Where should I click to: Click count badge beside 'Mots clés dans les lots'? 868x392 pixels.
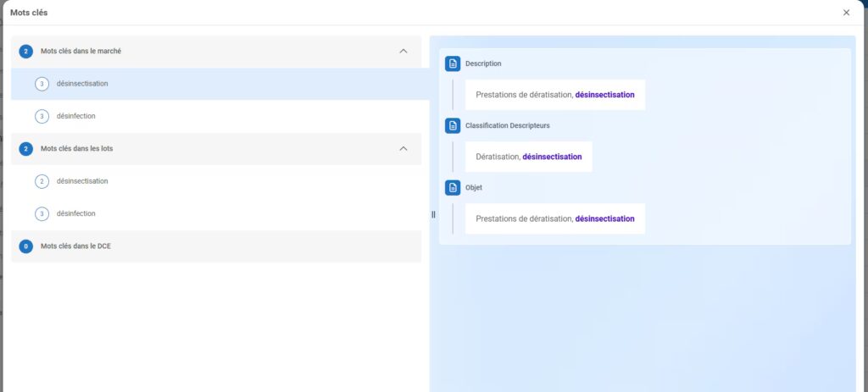click(26, 149)
